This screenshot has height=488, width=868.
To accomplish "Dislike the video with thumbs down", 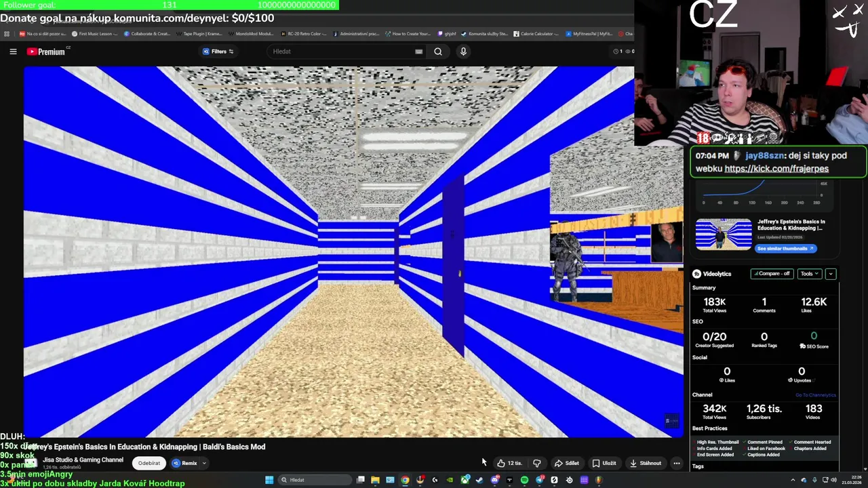I will [537, 463].
